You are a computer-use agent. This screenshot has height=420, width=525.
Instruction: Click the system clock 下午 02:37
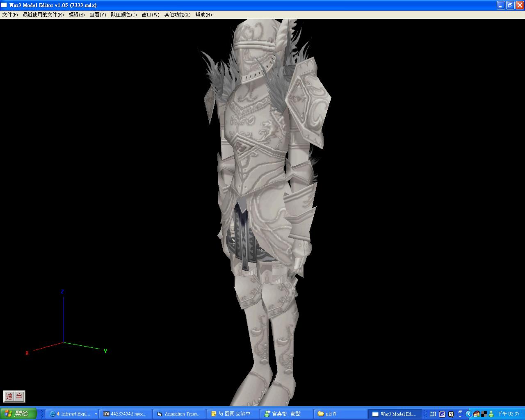pos(509,414)
